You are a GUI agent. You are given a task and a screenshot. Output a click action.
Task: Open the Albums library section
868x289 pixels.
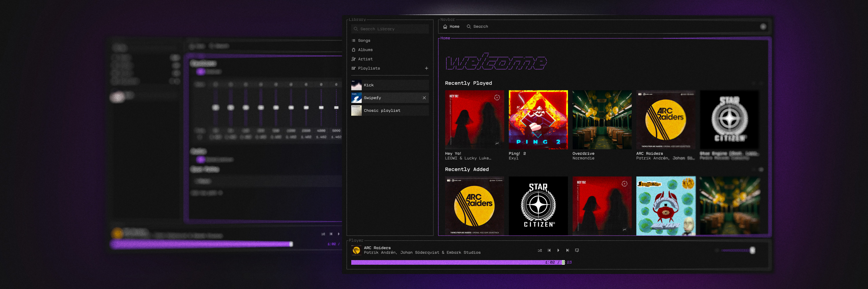click(365, 50)
